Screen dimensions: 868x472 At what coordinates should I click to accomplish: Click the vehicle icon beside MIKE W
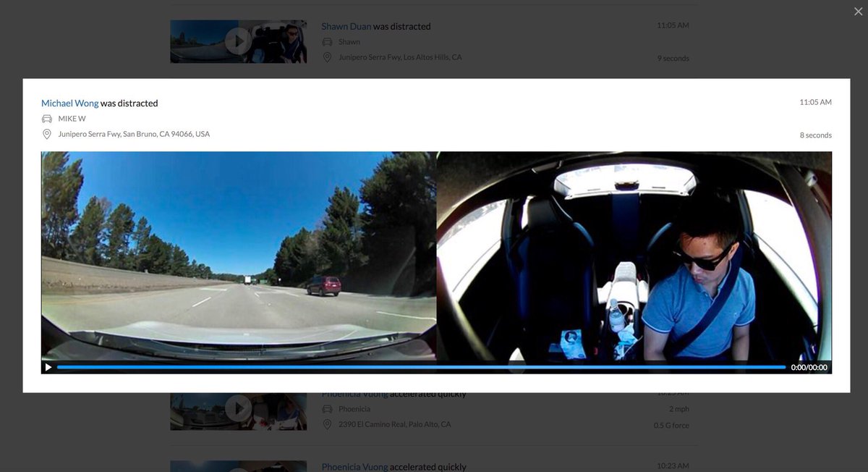pyautogui.click(x=47, y=119)
